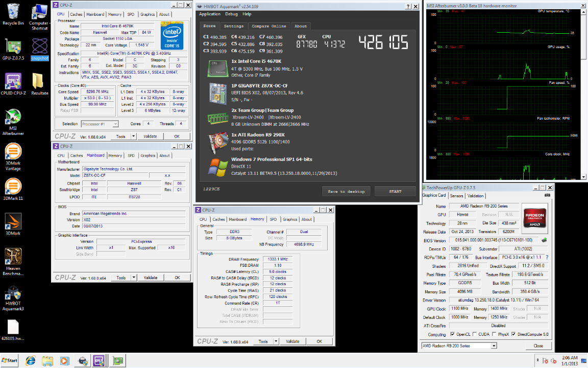
Task: Click the Afterburner monitor scrollbar down arrow
Action: click(x=583, y=176)
